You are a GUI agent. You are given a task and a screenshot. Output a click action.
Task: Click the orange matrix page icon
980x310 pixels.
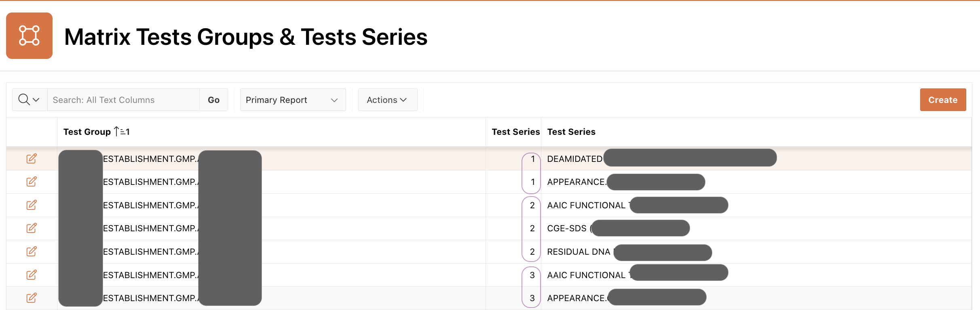tap(29, 36)
